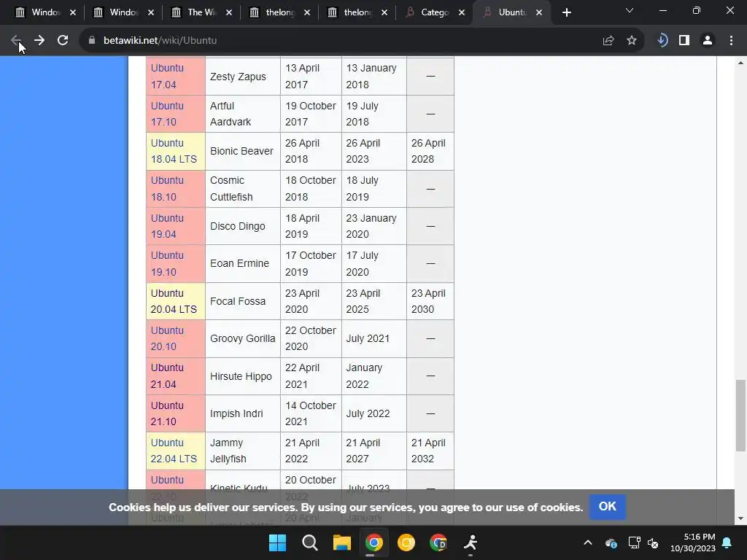747x560 pixels.
Task: Open the notification bell icon
Action: [x=727, y=542]
